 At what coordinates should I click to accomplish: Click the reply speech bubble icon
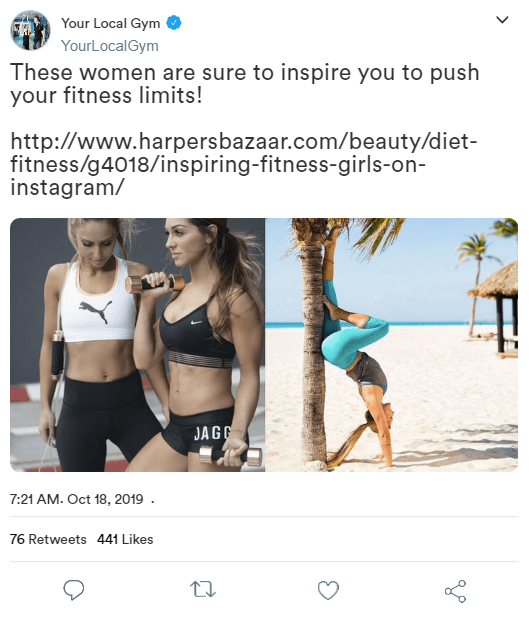[74, 590]
